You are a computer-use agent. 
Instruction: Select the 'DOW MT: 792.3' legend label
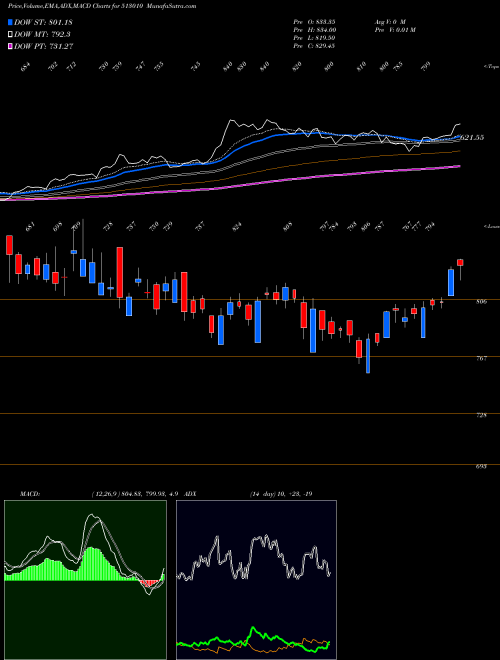42,35
